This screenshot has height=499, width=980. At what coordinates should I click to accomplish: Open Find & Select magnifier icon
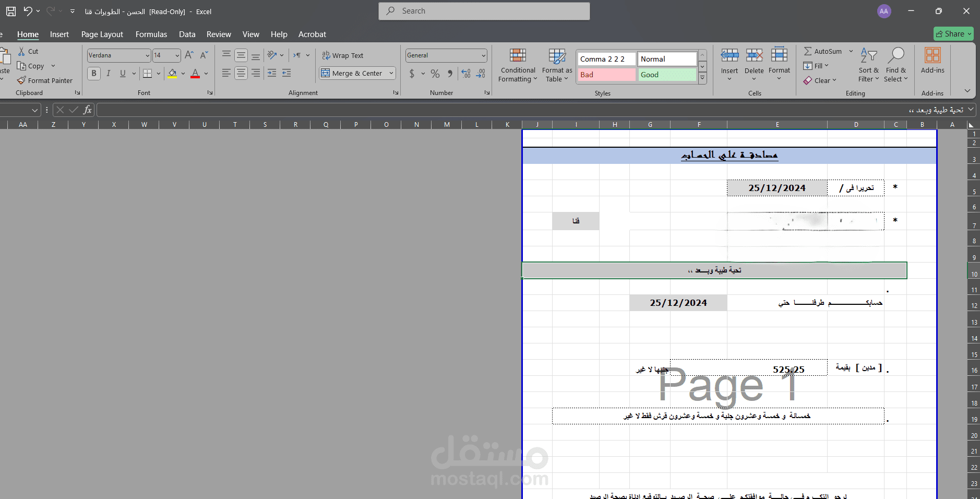[896, 54]
